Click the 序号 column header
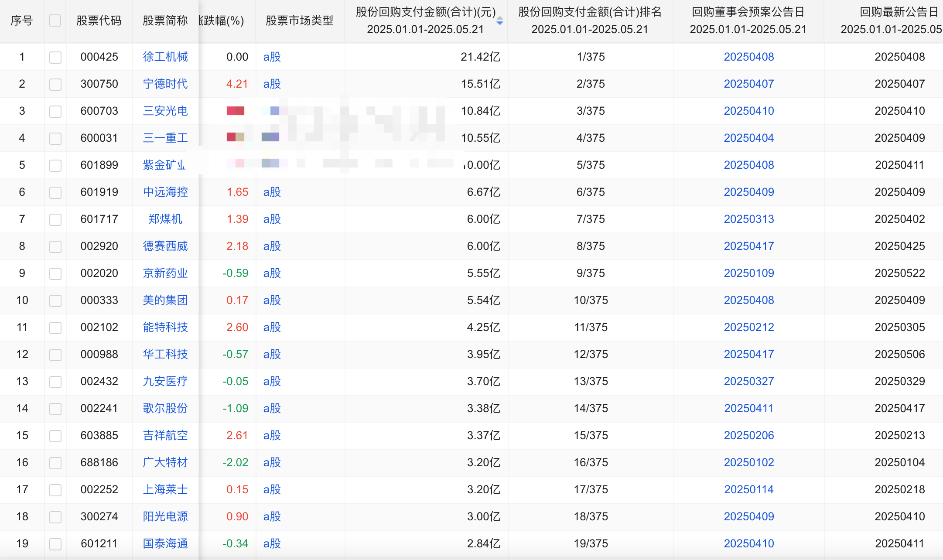This screenshot has width=943, height=560. [x=22, y=20]
